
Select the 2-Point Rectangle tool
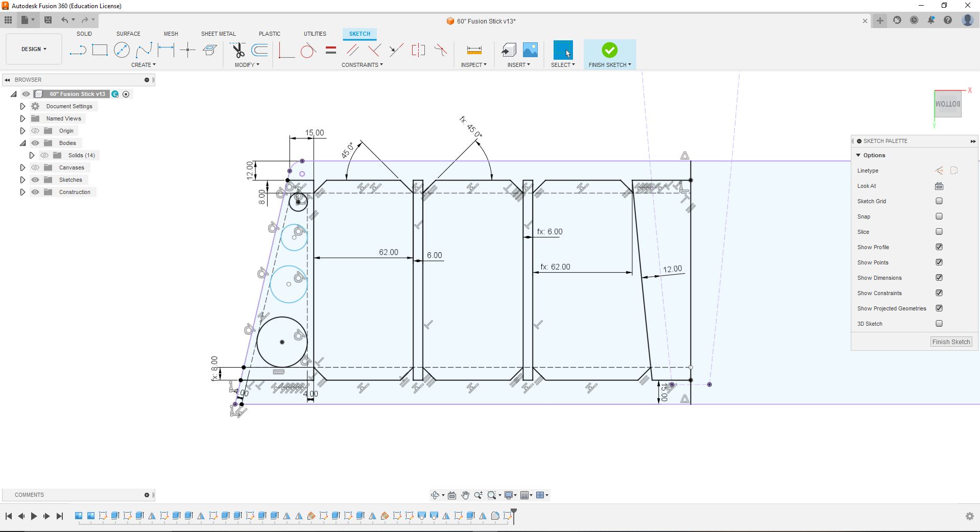point(100,50)
